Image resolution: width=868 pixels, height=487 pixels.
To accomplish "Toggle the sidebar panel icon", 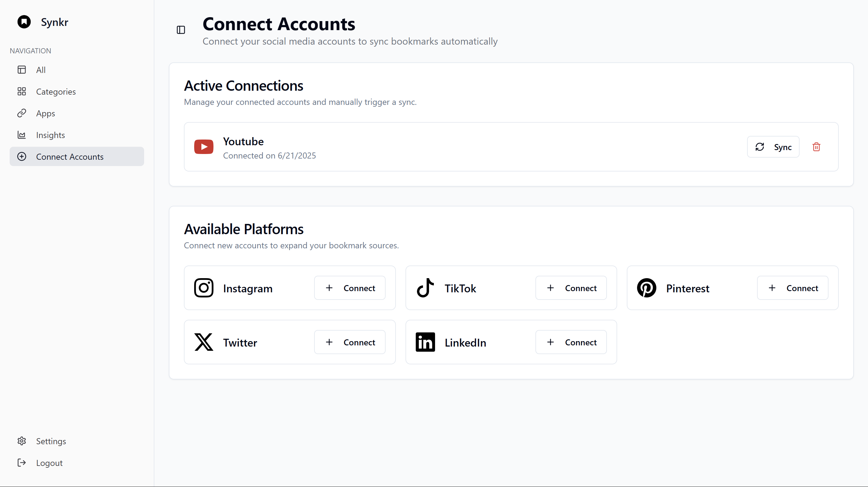I will coord(181,30).
